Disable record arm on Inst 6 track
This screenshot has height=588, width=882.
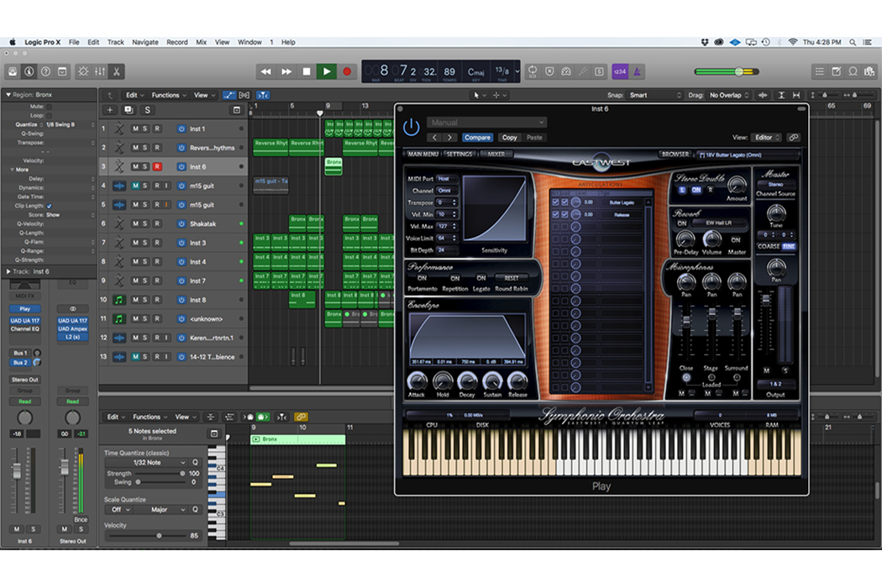tap(157, 166)
